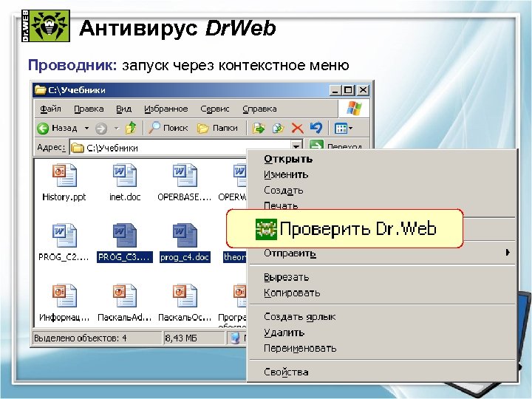Open the Вид menu
The image size is (532, 399).
click(x=123, y=109)
